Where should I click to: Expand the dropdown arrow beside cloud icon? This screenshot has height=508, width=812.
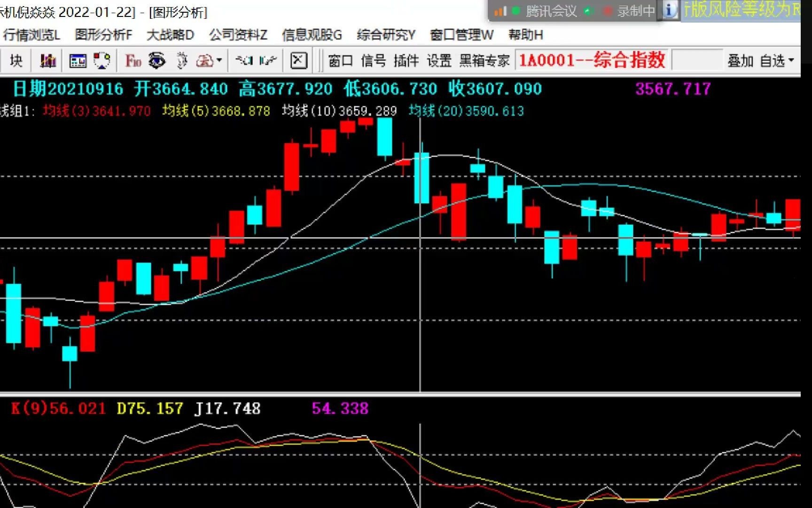pos(219,60)
